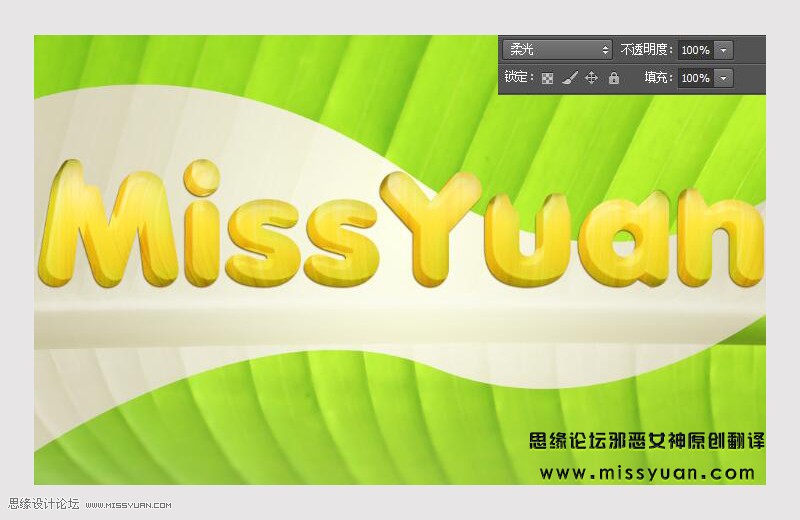Expand the 填充 slider arrow

(723, 78)
